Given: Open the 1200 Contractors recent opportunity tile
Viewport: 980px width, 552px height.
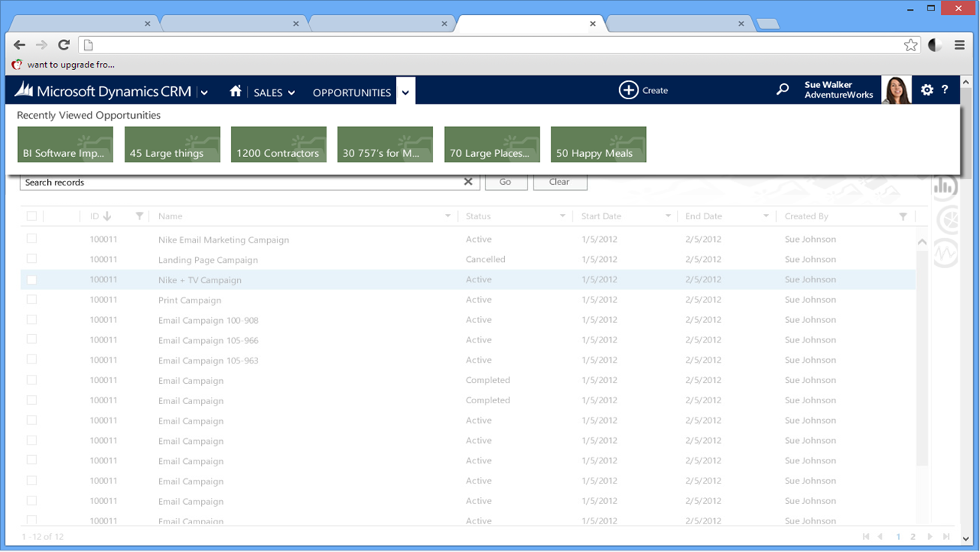Looking at the screenshot, I should [x=278, y=144].
